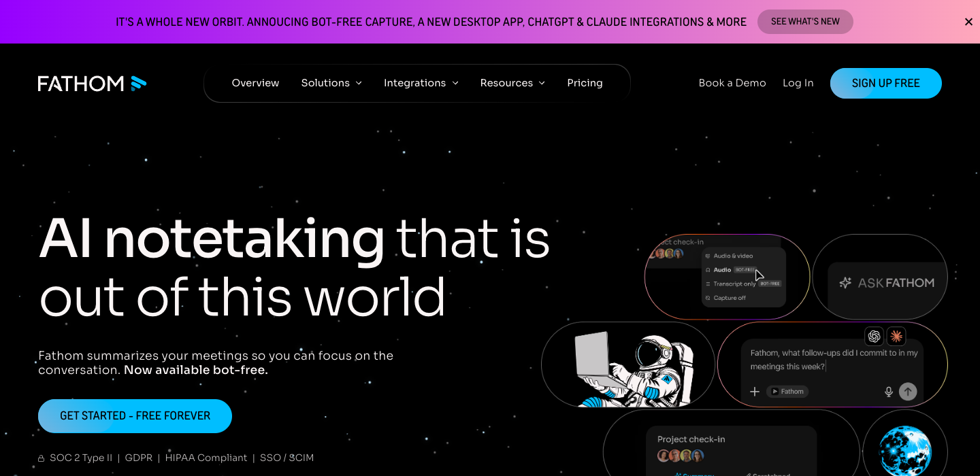Click the Claude starburst icon
The height and width of the screenshot is (476, 980).
pyautogui.click(x=896, y=336)
